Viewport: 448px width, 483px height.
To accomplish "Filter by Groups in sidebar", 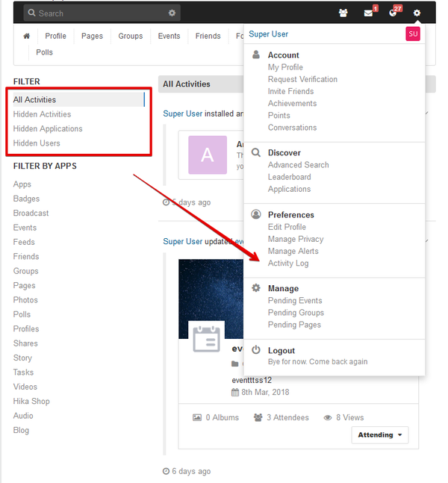I will point(25,271).
